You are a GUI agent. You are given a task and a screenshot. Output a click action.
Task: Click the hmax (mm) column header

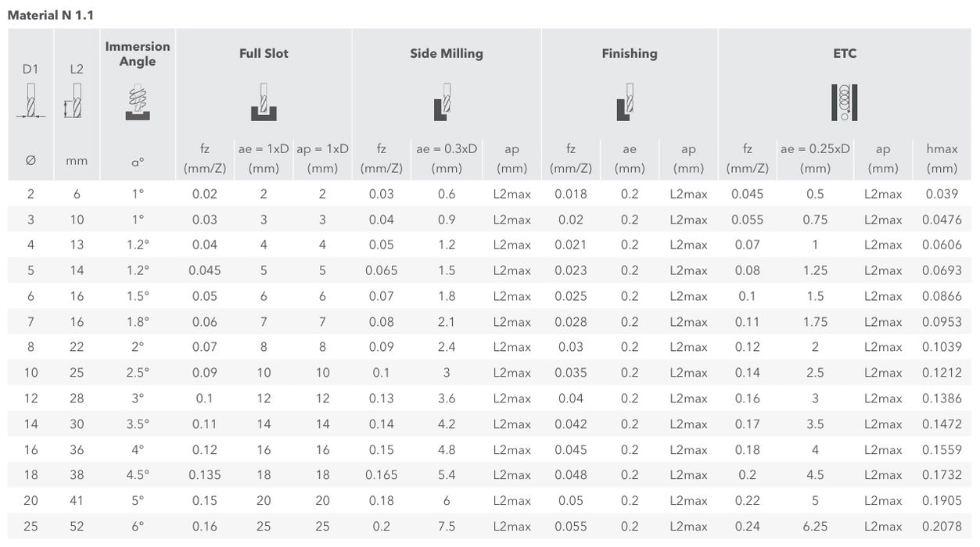point(942,158)
